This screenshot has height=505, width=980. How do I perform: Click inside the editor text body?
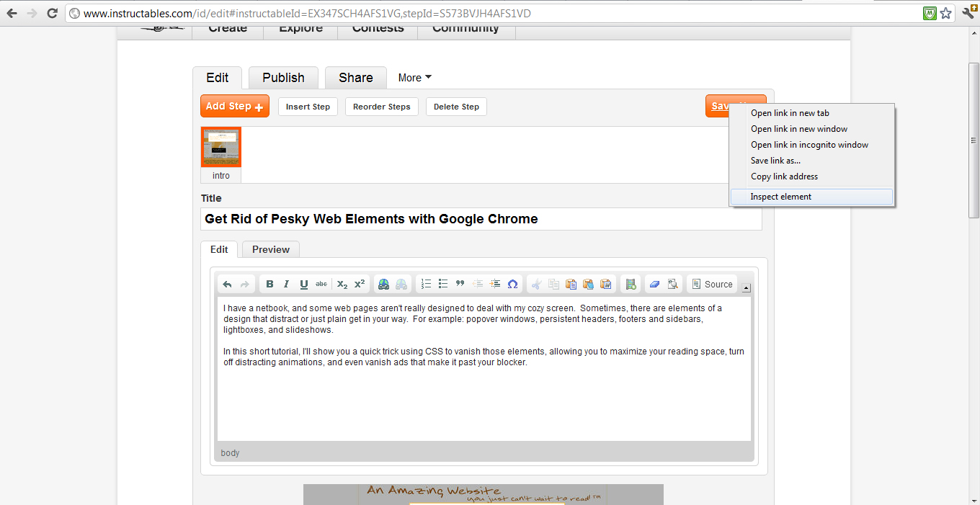(484, 368)
